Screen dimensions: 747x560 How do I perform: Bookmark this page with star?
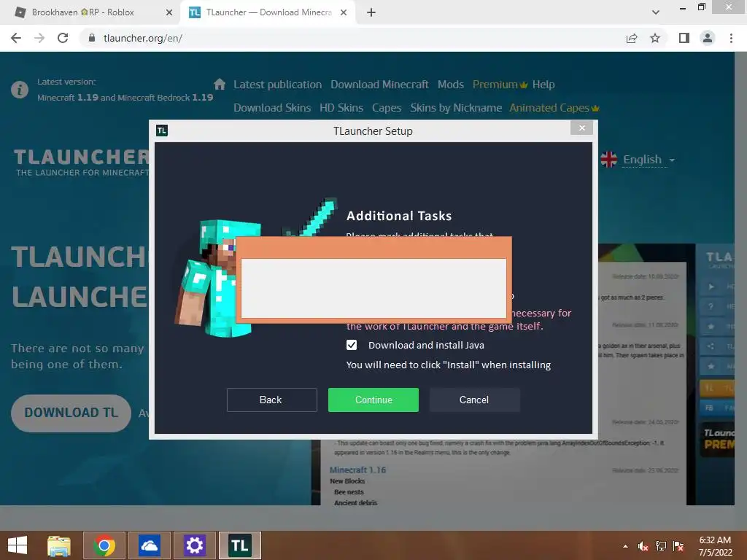[x=655, y=38]
